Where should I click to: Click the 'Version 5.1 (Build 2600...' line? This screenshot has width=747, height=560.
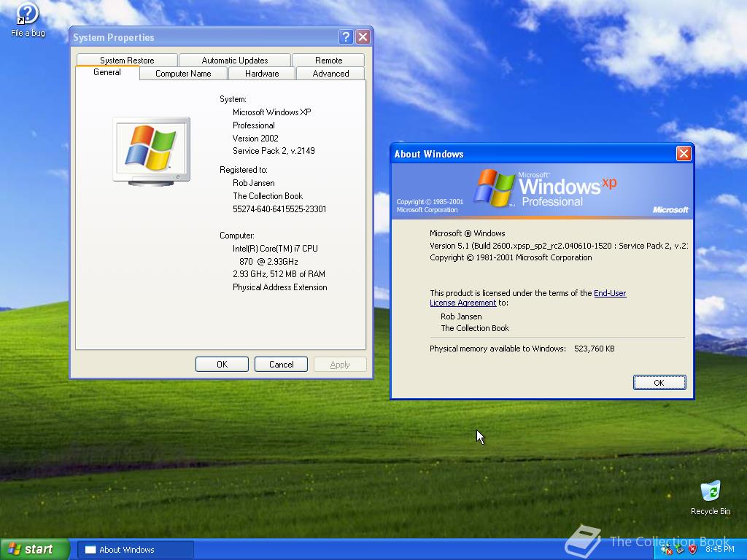pos(558,246)
